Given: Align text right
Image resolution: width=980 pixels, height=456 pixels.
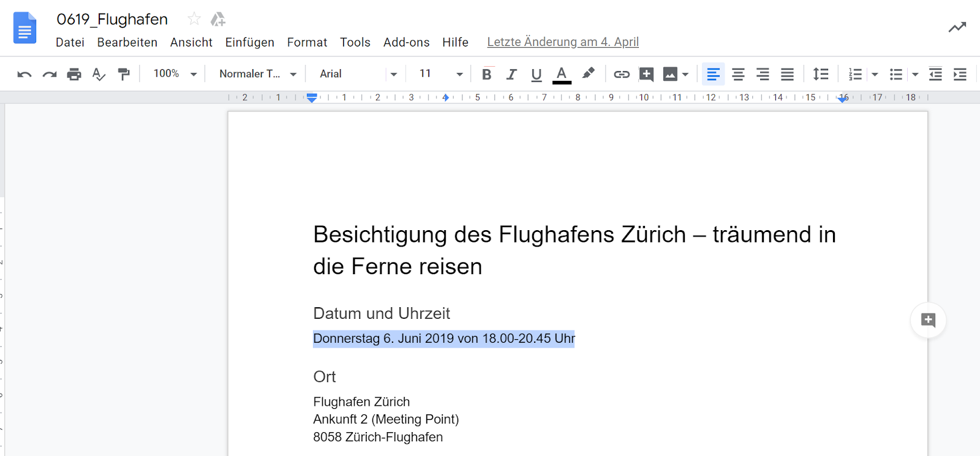Looking at the screenshot, I should 763,74.
